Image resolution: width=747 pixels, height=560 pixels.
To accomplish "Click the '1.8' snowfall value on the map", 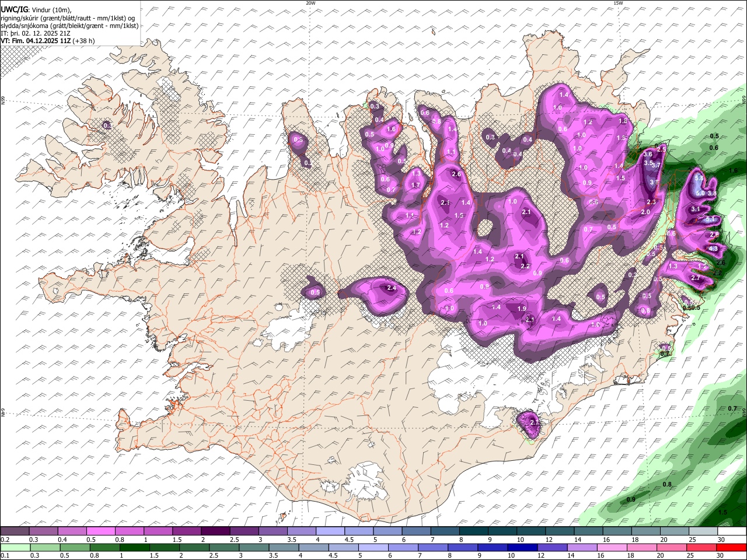I will pos(623,121).
